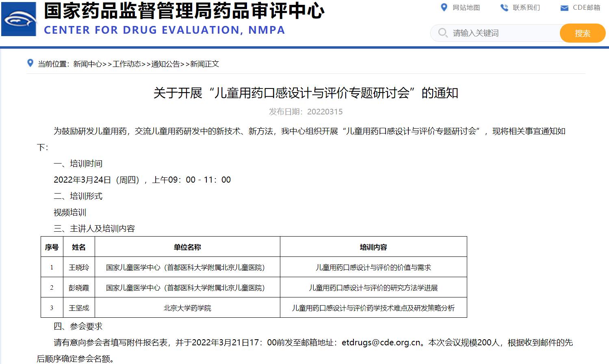Go to 通知公告 in the breadcrumb

[165, 64]
